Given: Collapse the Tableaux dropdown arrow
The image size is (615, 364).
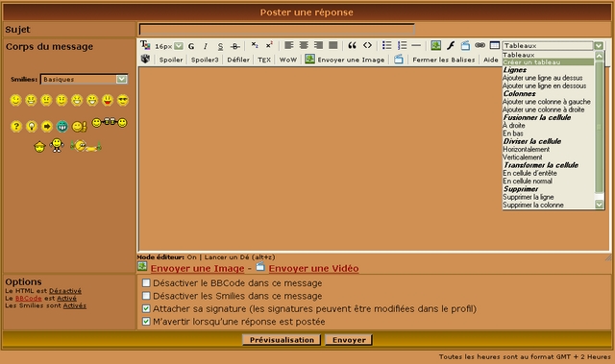Looking at the screenshot, I should click(598, 46).
